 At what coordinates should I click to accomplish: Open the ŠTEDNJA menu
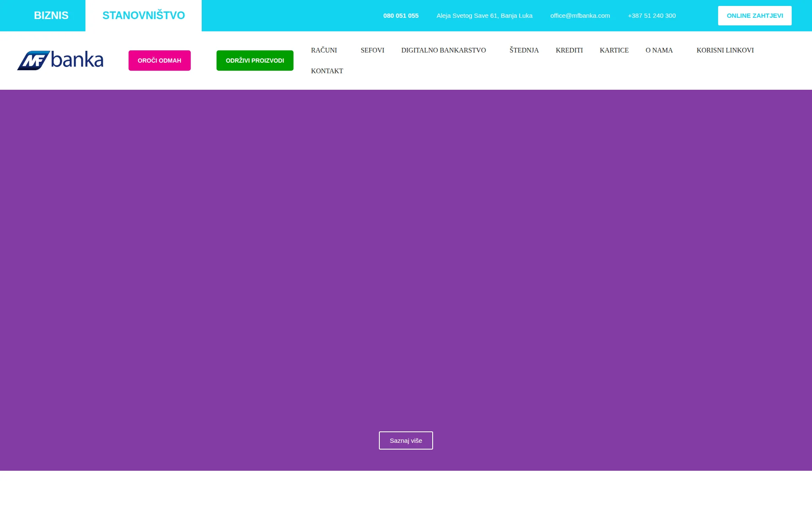click(x=524, y=50)
